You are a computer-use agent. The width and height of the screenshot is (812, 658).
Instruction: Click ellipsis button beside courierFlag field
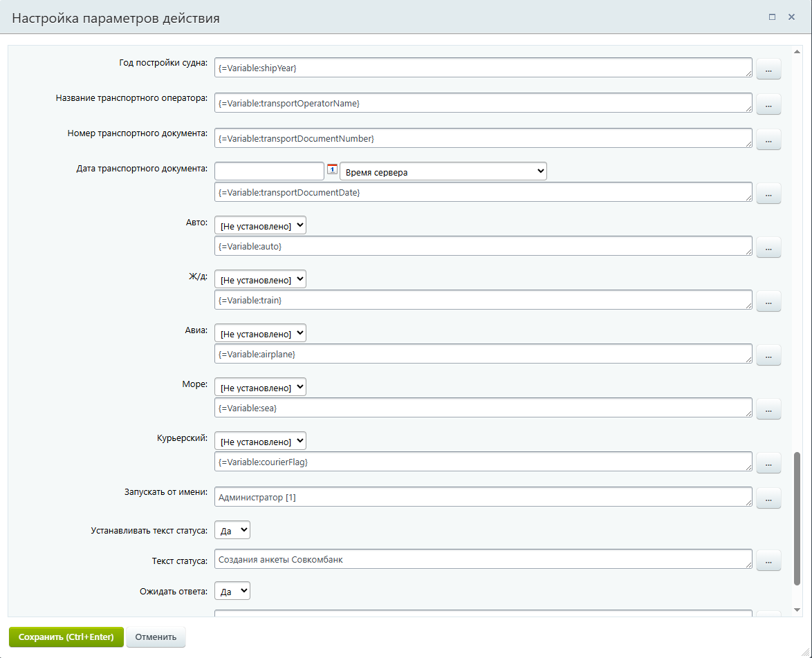[x=768, y=462]
